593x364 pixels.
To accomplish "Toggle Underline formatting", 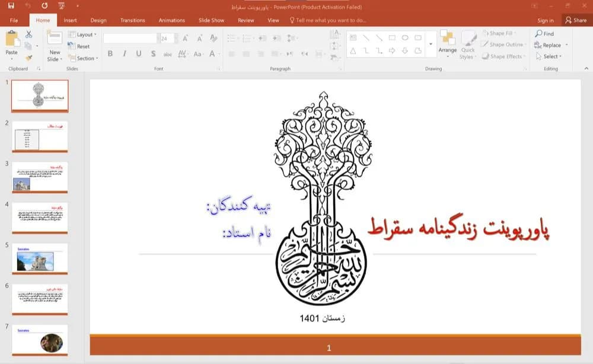I will [139, 54].
